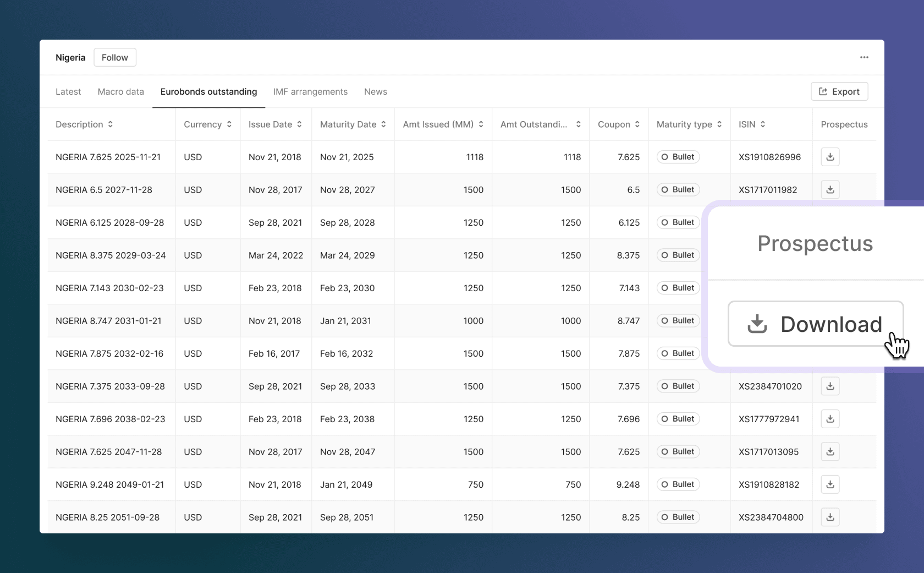Click the Prospectus column header
The width and height of the screenshot is (924, 573).
click(844, 124)
